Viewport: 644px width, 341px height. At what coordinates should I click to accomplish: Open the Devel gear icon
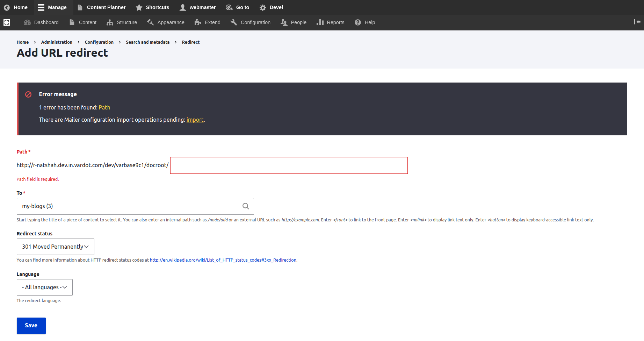click(262, 7)
